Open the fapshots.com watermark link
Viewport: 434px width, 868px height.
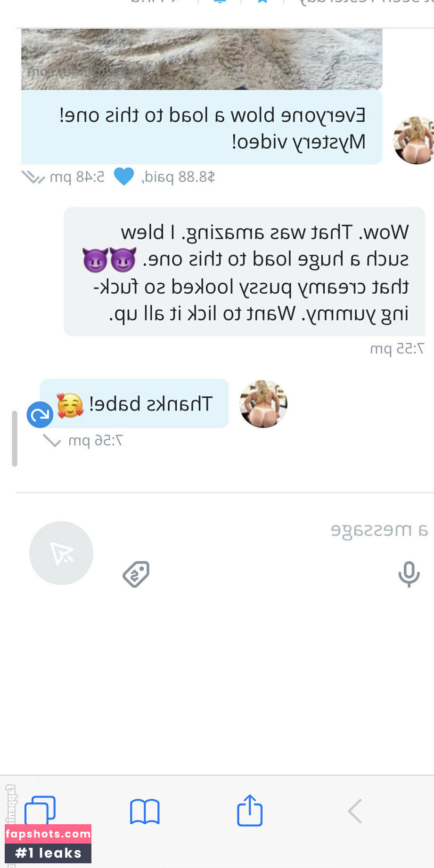[x=48, y=834]
